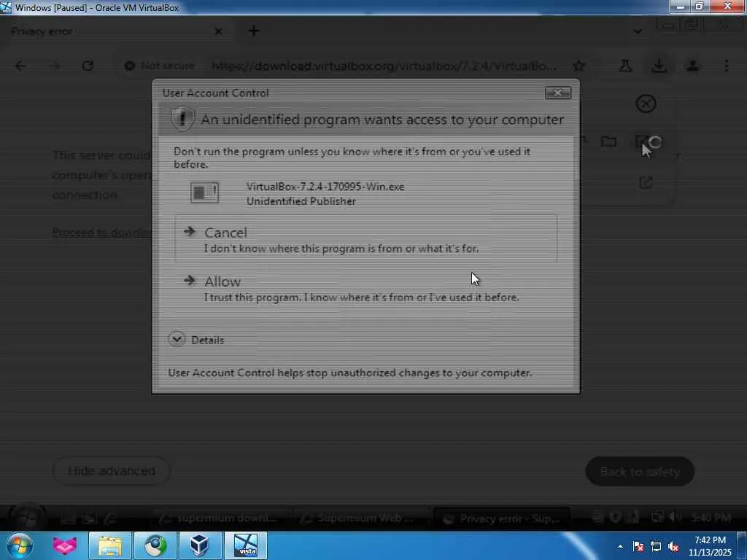This screenshot has height=560, width=747.
Task: Open the tab search dropdown chevron
Action: (x=638, y=31)
